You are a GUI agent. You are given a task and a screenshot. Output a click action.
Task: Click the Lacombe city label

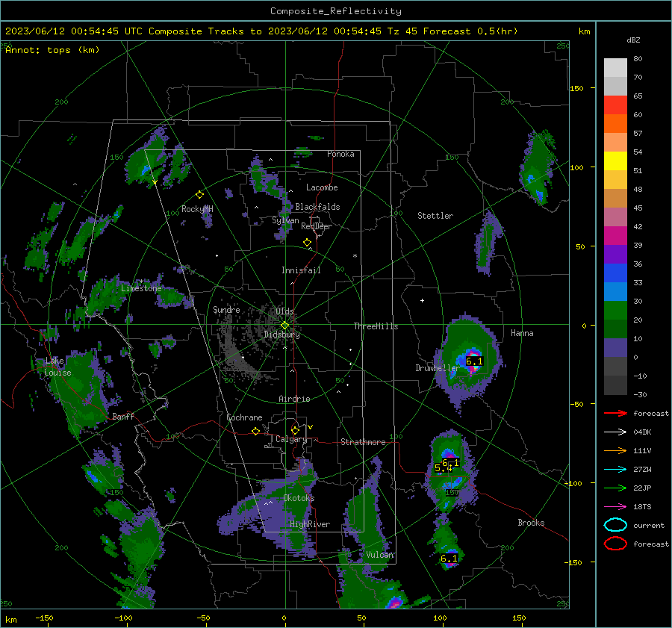pos(322,187)
